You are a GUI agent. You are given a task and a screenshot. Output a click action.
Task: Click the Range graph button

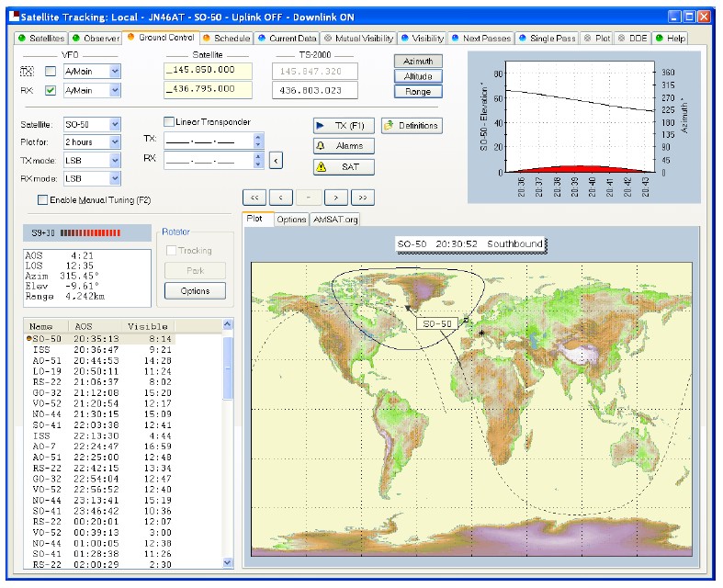pyautogui.click(x=418, y=92)
